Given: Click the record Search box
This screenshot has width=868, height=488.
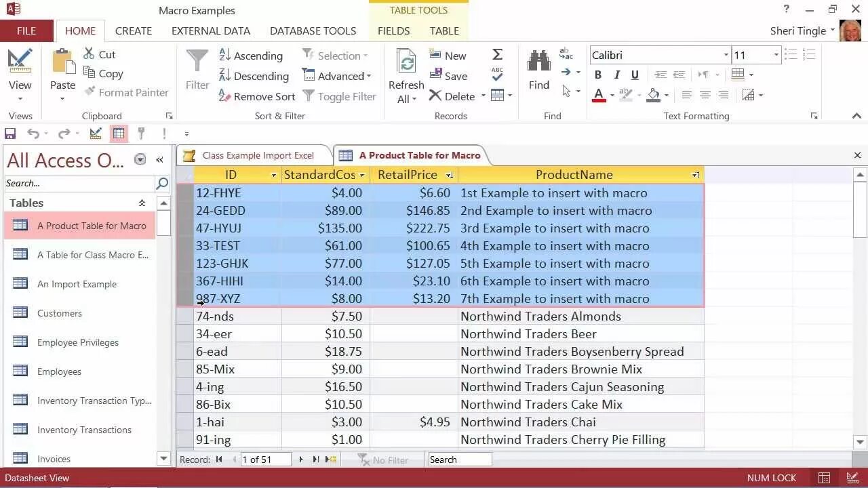Looking at the screenshot, I should pyautogui.click(x=460, y=459).
